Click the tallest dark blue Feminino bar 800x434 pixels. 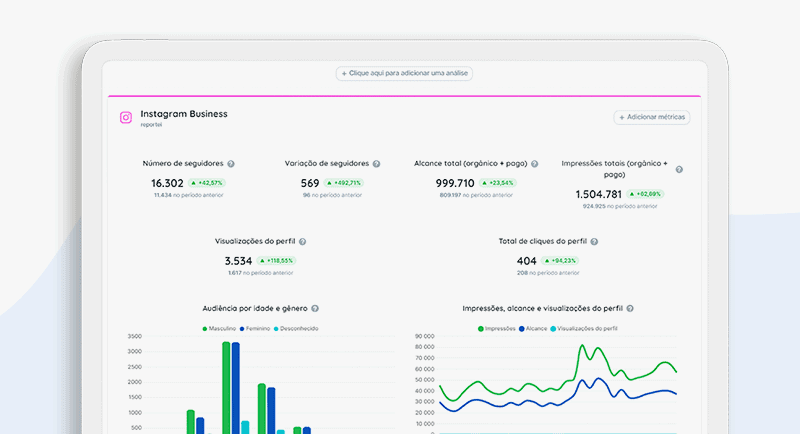(x=235, y=389)
